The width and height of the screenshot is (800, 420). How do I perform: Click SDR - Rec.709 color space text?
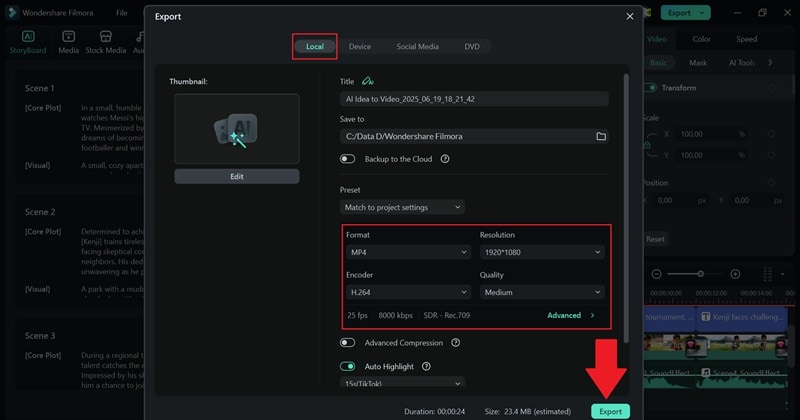[446, 315]
